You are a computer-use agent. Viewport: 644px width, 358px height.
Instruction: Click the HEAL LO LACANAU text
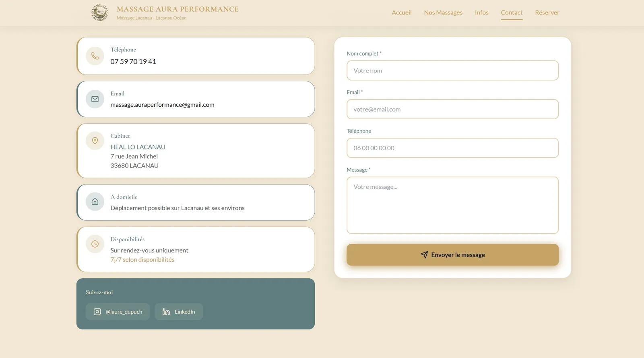point(138,147)
